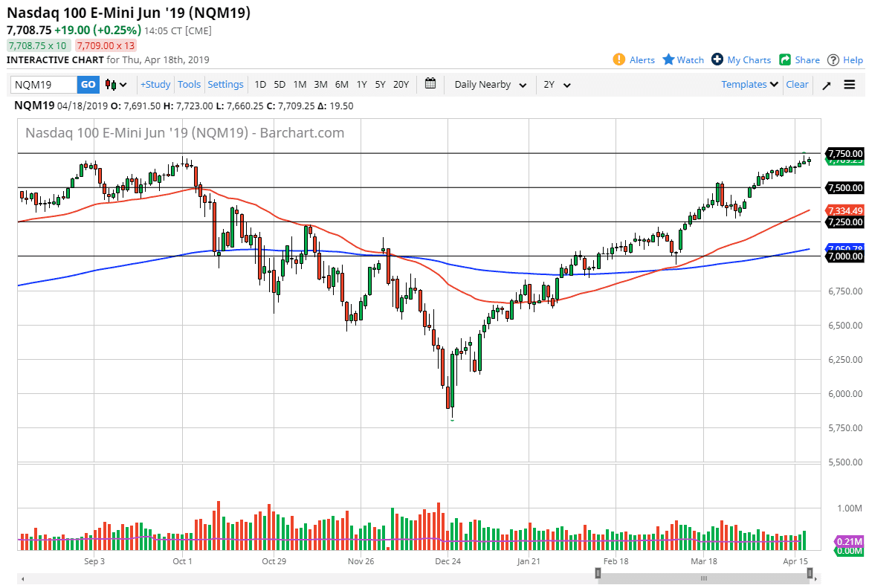The height and width of the screenshot is (588, 869).
Task: Open the Daily Nearby dropdown
Action: pos(488,84)
